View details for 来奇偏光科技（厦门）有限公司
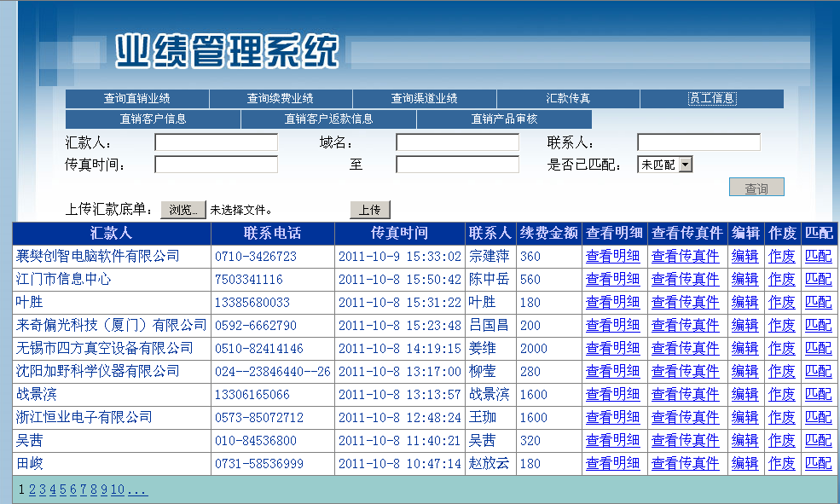Image resolution: width=840 pixels, height=504 pixels. [x=613, y=326]
